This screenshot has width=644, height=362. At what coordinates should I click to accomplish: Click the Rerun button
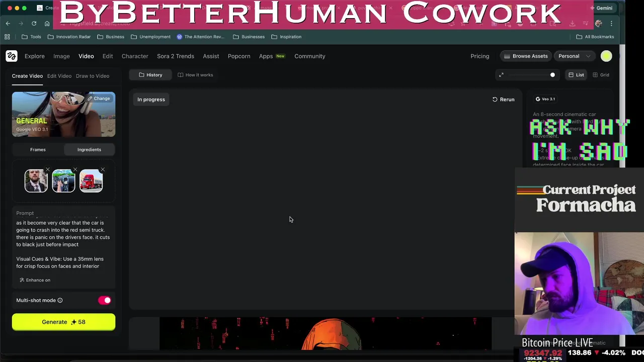point(503,100)
